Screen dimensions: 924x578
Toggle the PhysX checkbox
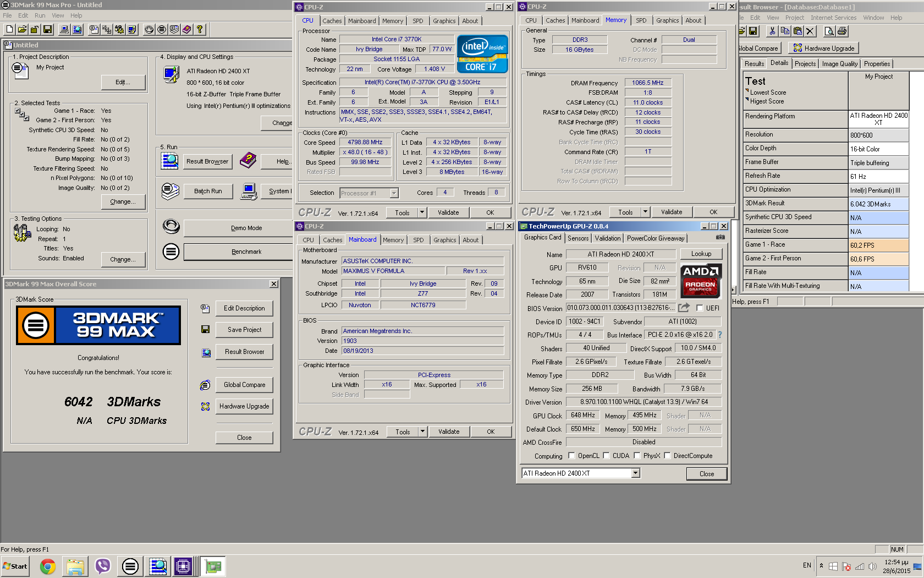[x=637, y=455]
